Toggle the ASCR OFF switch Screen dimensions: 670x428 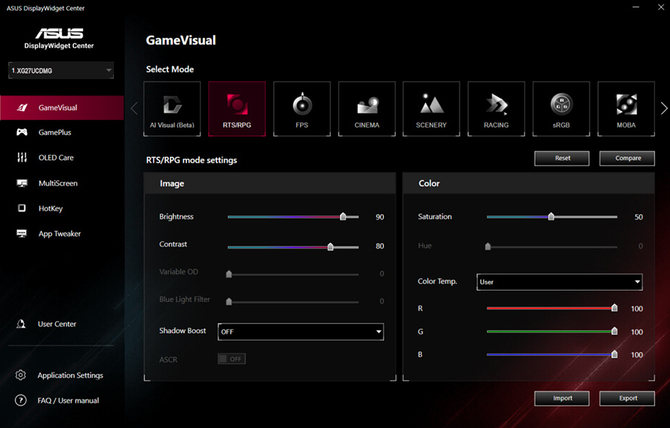232,359
